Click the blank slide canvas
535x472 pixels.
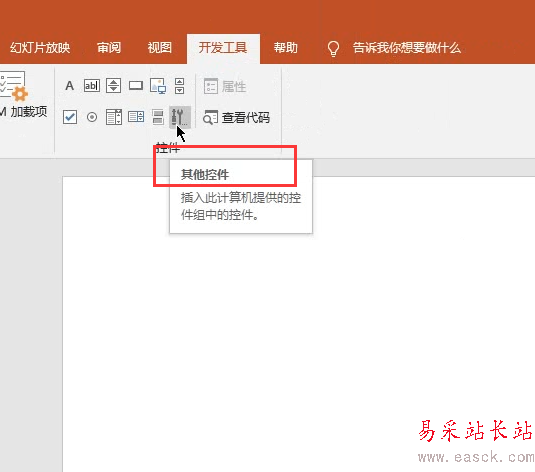[299, 324]
